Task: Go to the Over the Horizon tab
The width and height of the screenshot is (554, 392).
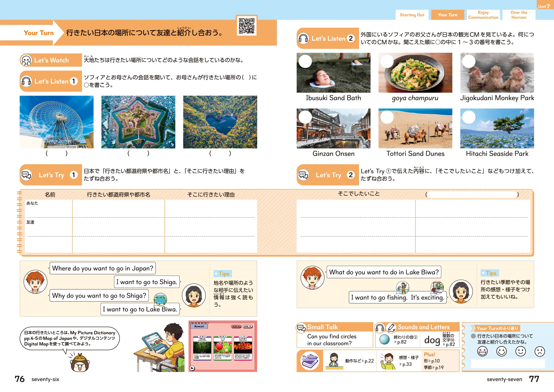Action: click(519, 15)
